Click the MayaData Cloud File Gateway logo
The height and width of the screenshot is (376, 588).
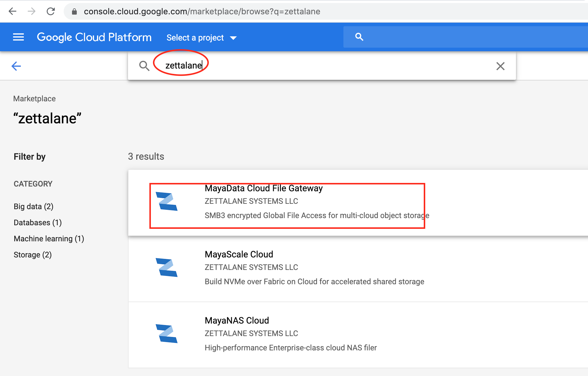point(167,202)
